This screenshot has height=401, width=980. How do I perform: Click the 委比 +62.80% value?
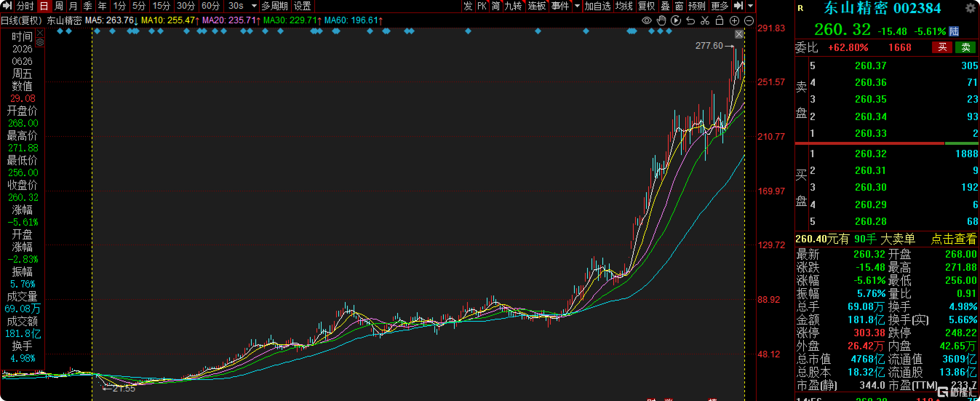[848, 48]
